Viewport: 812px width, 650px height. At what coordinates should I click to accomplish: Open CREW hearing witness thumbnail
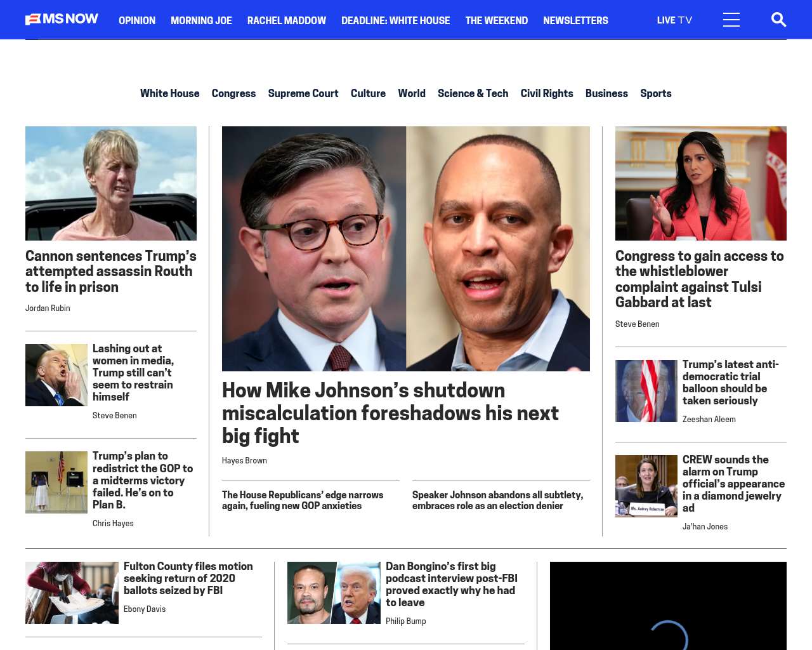click(646, 486)
